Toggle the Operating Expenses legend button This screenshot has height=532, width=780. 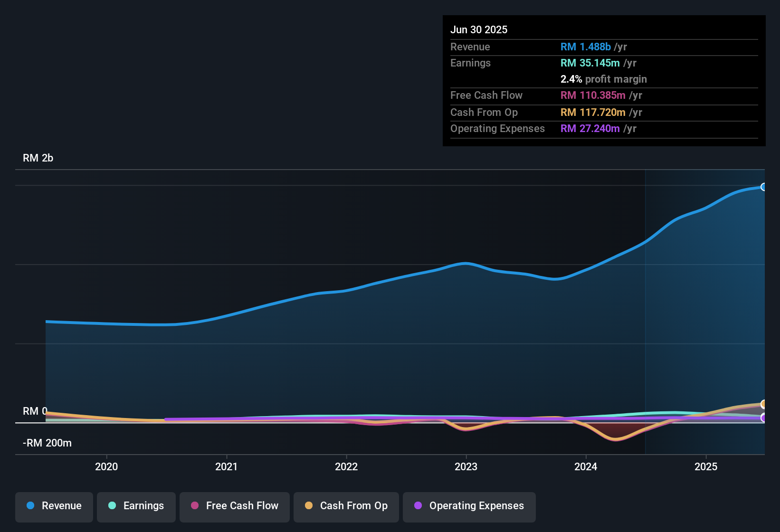[469, 507]
